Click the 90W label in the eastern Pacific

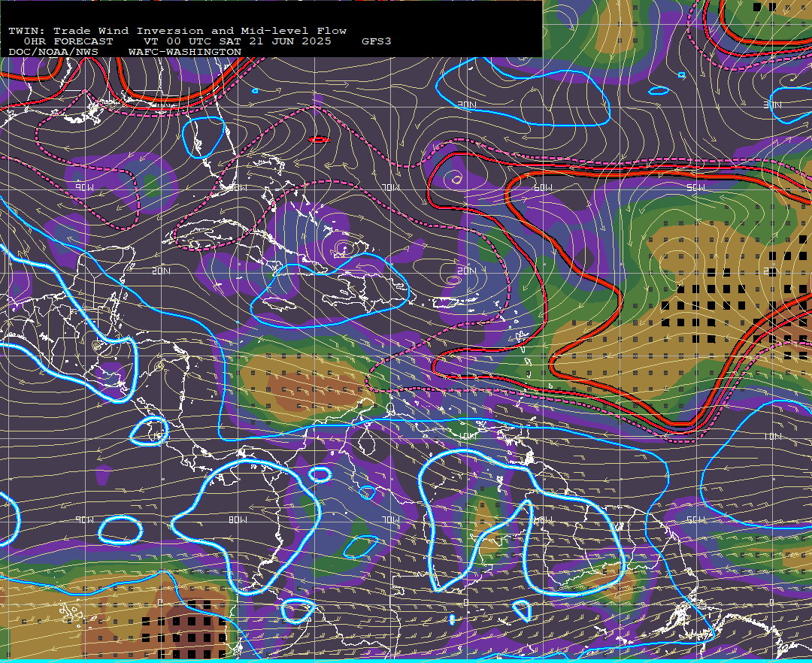tap(84, 519)
